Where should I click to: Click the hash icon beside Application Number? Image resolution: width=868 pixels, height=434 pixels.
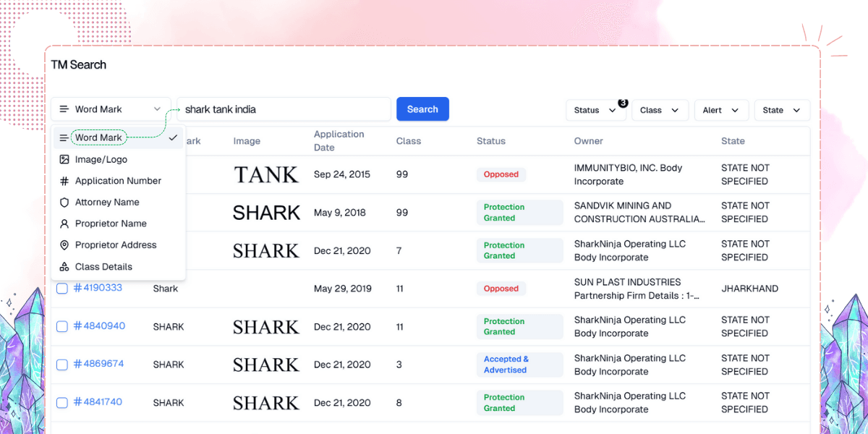pos(64,181)
